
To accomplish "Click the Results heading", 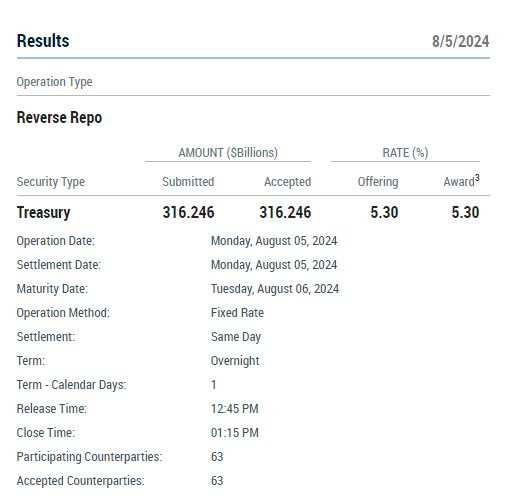I will tap(43, 41).
